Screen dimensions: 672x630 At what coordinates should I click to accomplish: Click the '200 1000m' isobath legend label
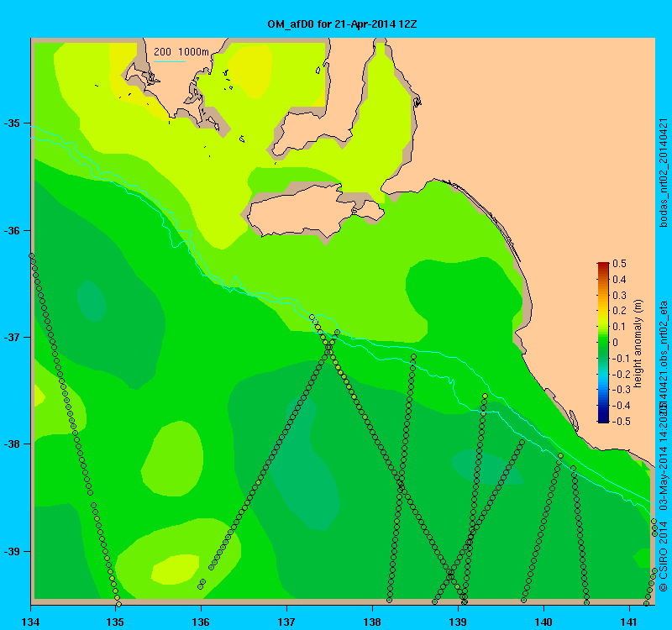click(x=181, y=52)
